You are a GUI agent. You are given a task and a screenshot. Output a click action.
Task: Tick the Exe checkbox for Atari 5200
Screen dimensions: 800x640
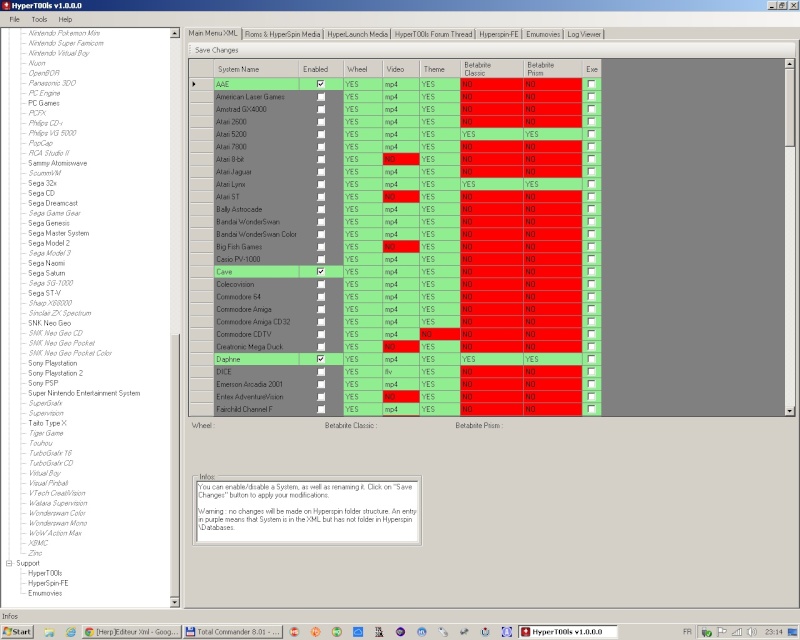(x=591, y=134)
